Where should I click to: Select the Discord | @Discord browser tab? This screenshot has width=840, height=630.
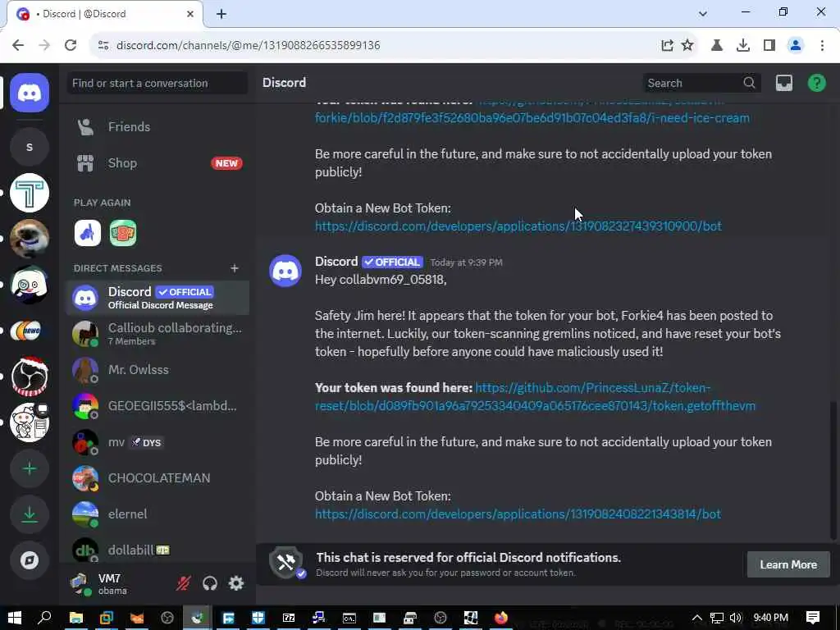pos(105,14)
